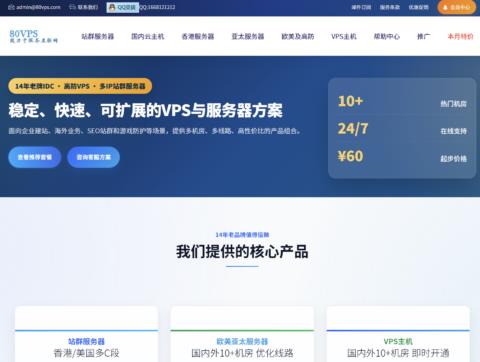Open the 欧美及高防 menu item
This screenshot has width=480, height=362.
(x=298, y=36)
